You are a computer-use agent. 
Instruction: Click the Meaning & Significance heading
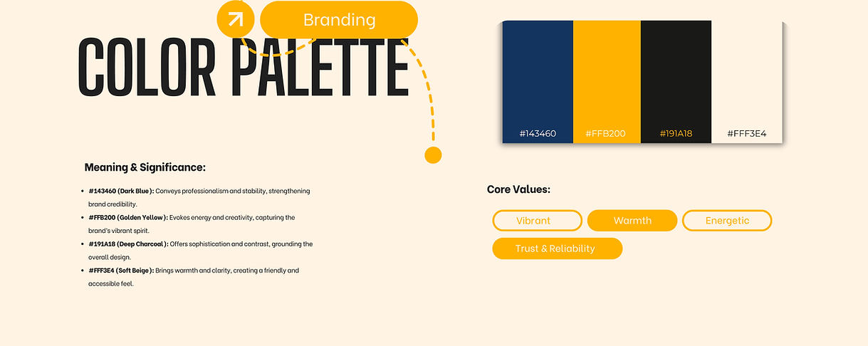pyautogui.click(x=145, y=167)
